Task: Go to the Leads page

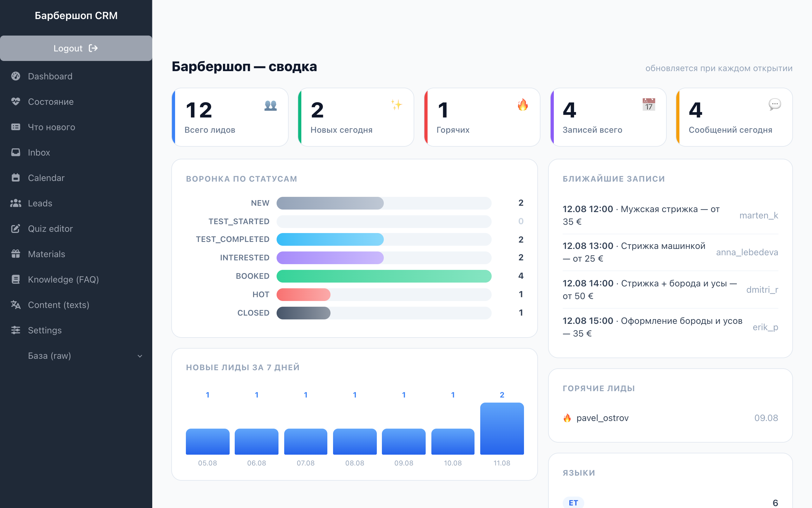Action: click(76, 203)
